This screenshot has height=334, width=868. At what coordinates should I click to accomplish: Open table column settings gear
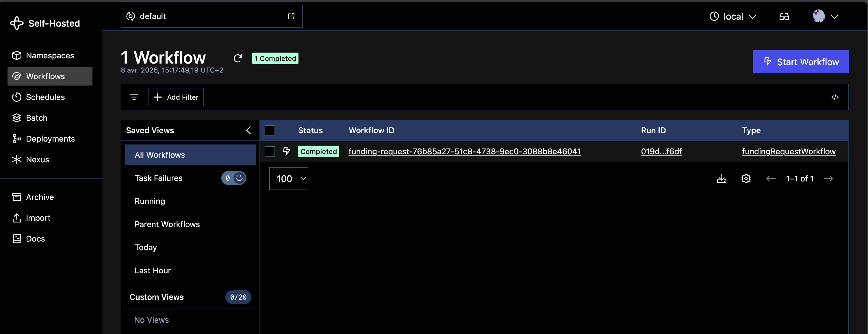[x=746, y=179]
